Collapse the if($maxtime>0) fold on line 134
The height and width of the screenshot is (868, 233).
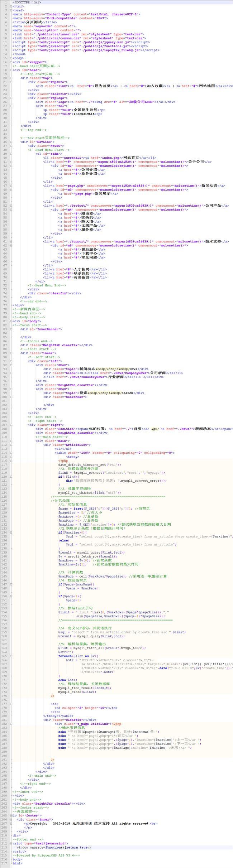pos(11,532)
